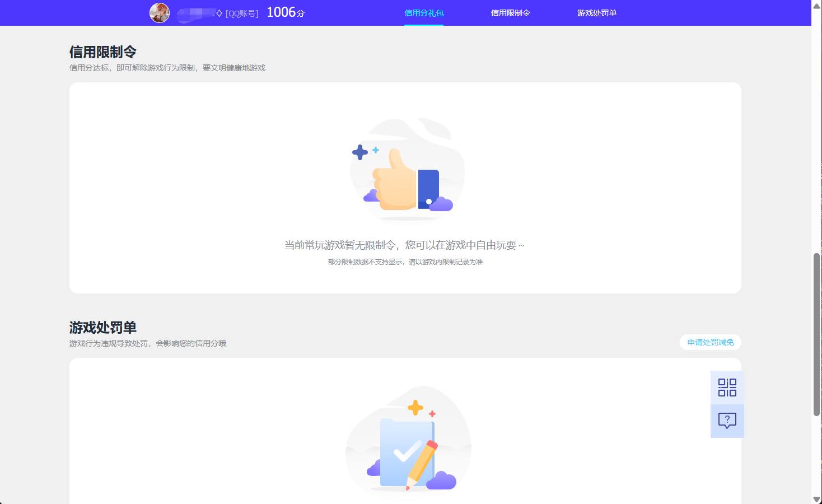Open the help question floating icon
The image size is (822, 504).
(x=727, y=421)
